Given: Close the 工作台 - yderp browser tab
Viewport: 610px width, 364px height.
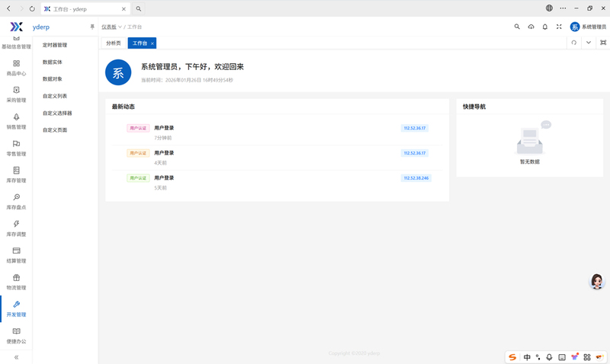Looking at the screenshot, I should tap(124, 9).
